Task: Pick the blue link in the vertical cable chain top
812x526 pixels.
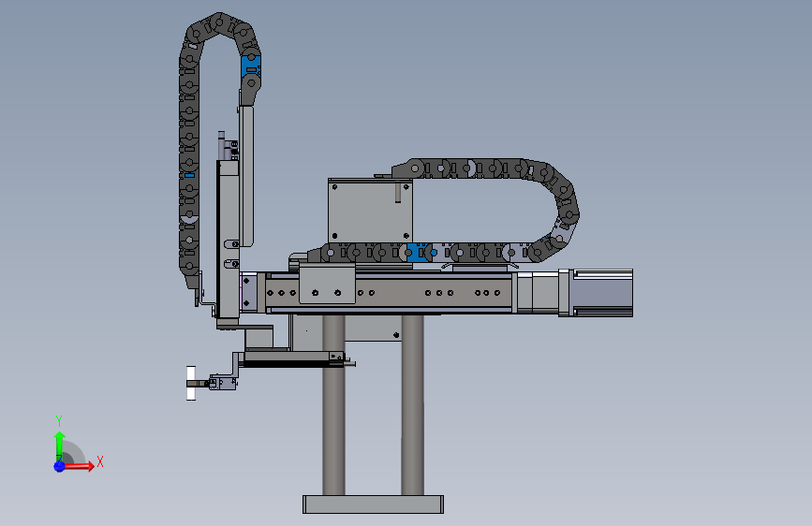Action: (251, 66)
